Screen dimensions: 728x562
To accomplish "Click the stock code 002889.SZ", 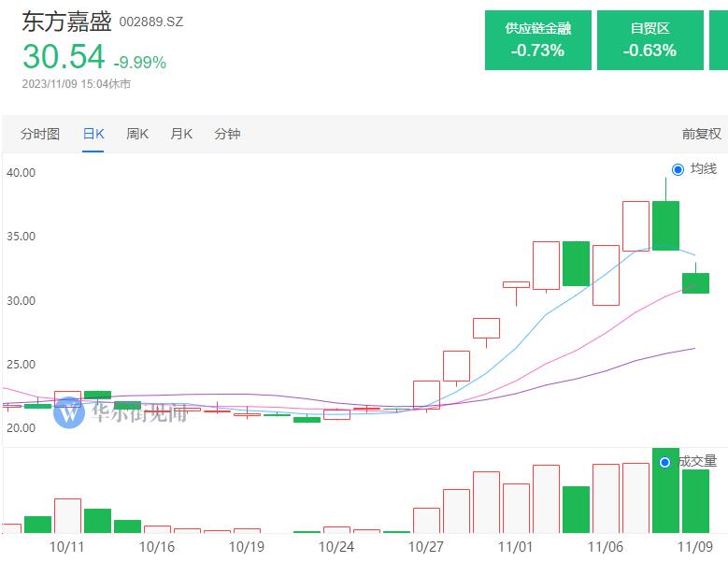I will [151, 22].
